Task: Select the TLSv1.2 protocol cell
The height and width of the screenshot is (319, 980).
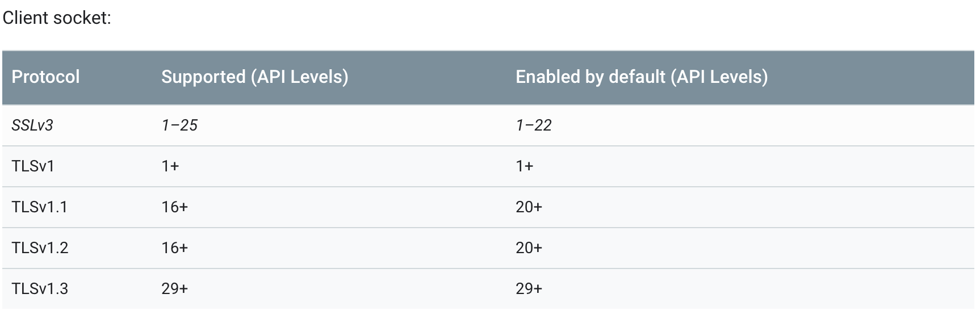Action: pos(40,248)
